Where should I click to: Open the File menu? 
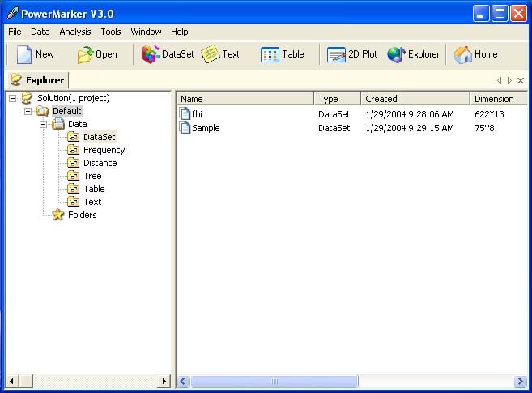coord(15,32)
